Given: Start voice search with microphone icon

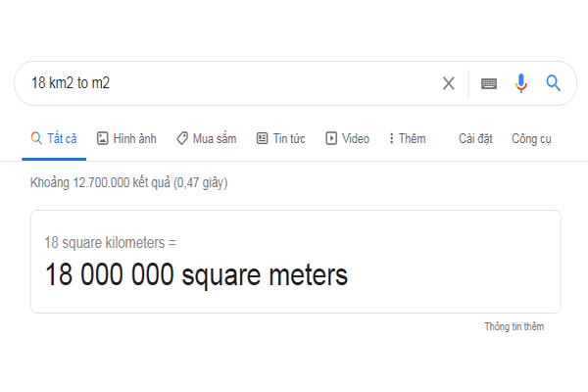Looking at the screenshot, I should tap(521, 83).
